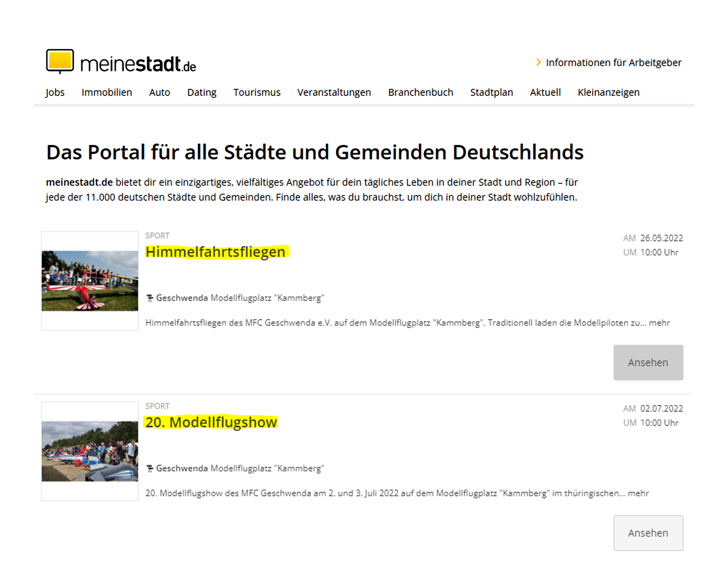Open the Tourismus navigation item
Screen dimensions: 728x569
click(x=257, y=92)
